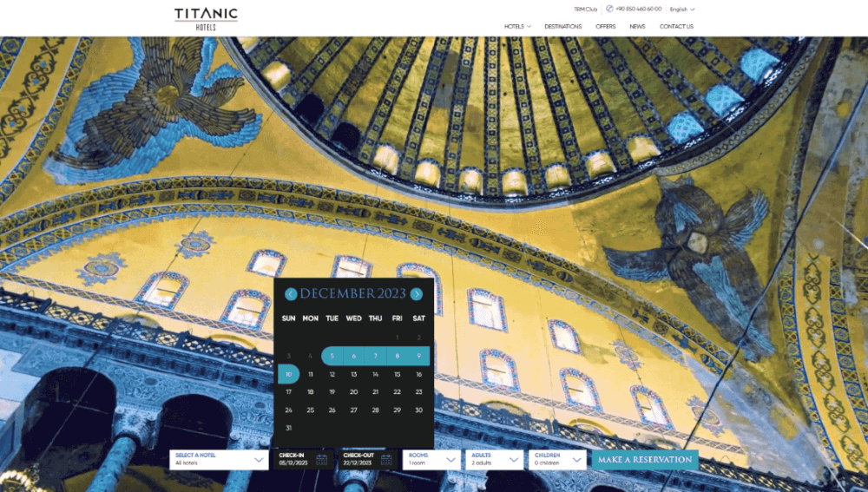The height and width of the screenshot is (492, 868).
Task: Open the Contact Us page
Action: point(676,26)
